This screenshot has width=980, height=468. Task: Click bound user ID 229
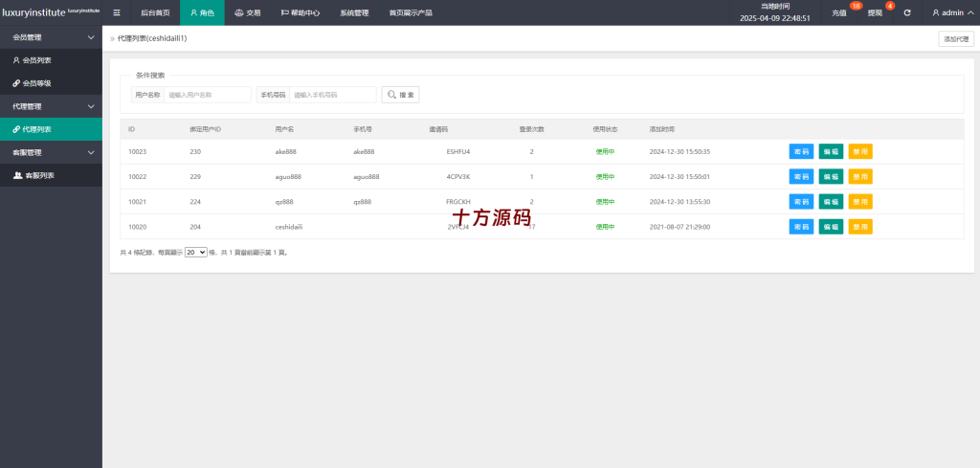195,177
